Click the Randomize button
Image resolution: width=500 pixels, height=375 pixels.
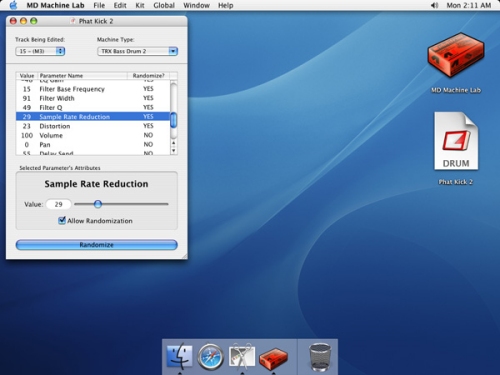(97, 245)
